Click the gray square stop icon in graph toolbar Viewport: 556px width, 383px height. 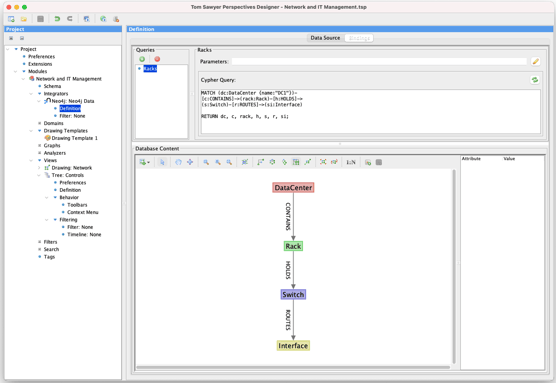pos(379,162)
